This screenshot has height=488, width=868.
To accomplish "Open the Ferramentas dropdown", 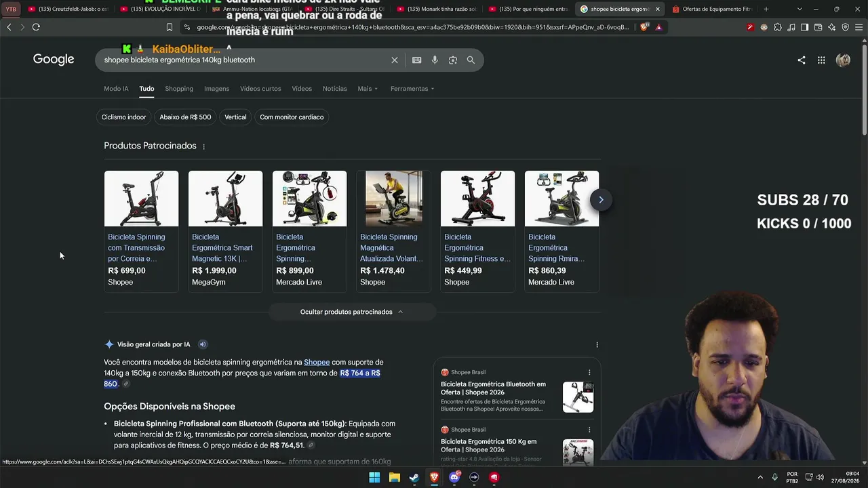I will pyautogui.click(x=412, y=89).
